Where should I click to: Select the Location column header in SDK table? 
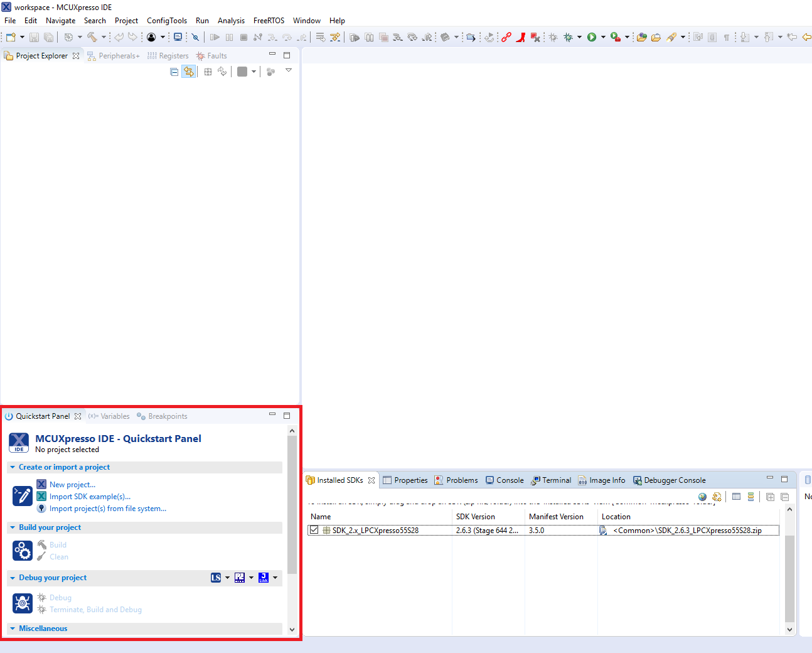click(x=616, y=517)
